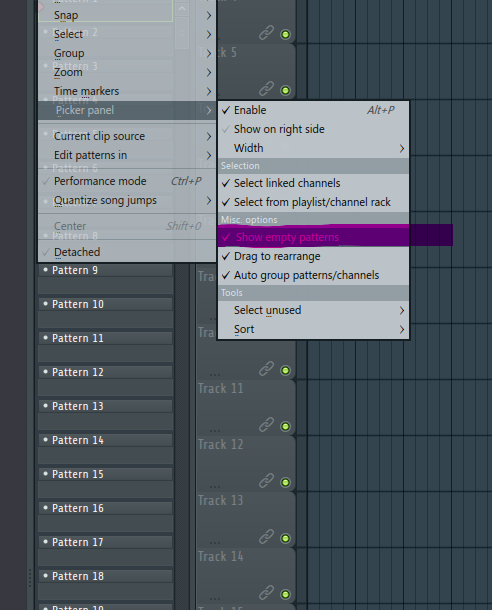The width and height of the screenshot is (492, 610).
Task: Open the Sort submenu
Action: coord(313,330)
